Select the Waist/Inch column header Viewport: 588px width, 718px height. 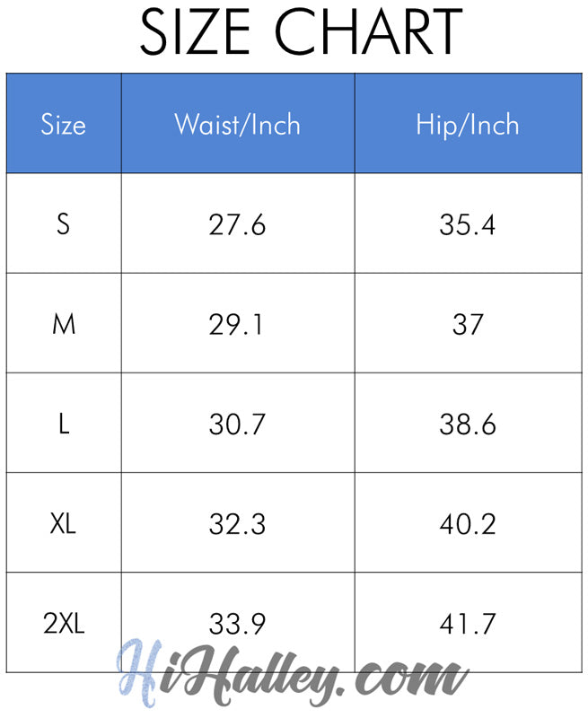click(x=238, y=124)
